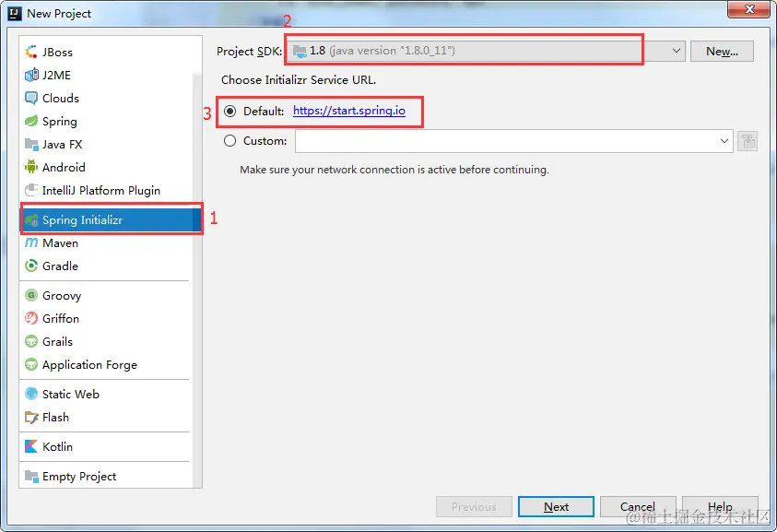Click the 'Project SDK:' label
777x532 pixels.
coord(249,51)
